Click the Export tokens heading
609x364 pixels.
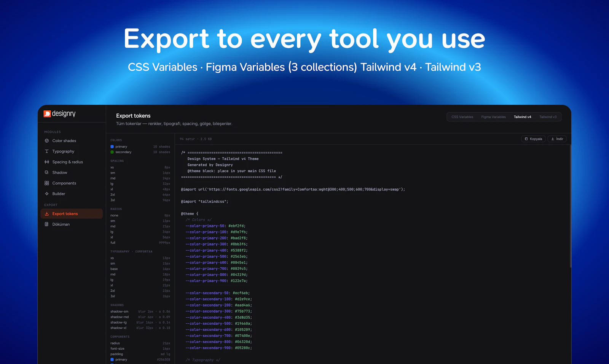133,116
